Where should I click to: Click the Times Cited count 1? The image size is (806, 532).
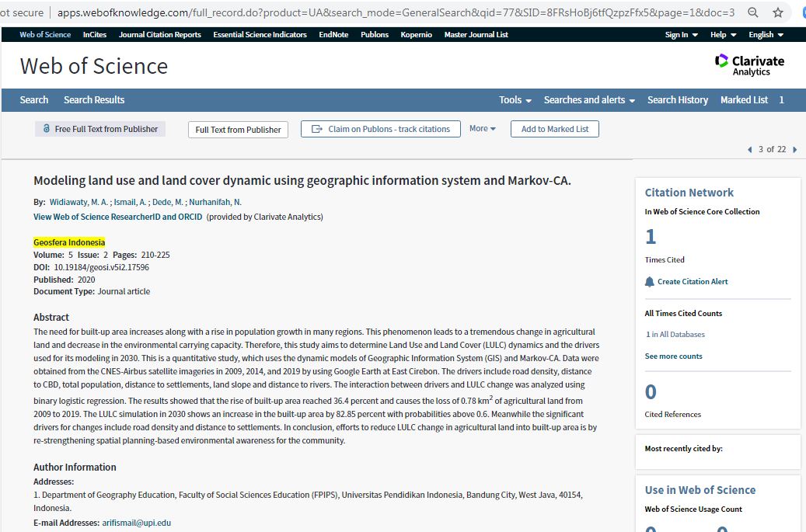[x=651, y=237]
